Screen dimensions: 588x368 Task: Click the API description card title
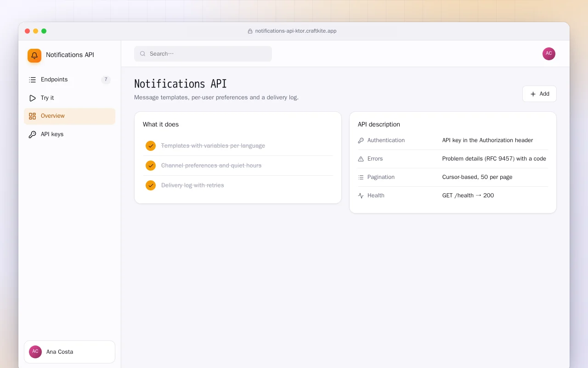pyautogui.click(x=379, y=124)
